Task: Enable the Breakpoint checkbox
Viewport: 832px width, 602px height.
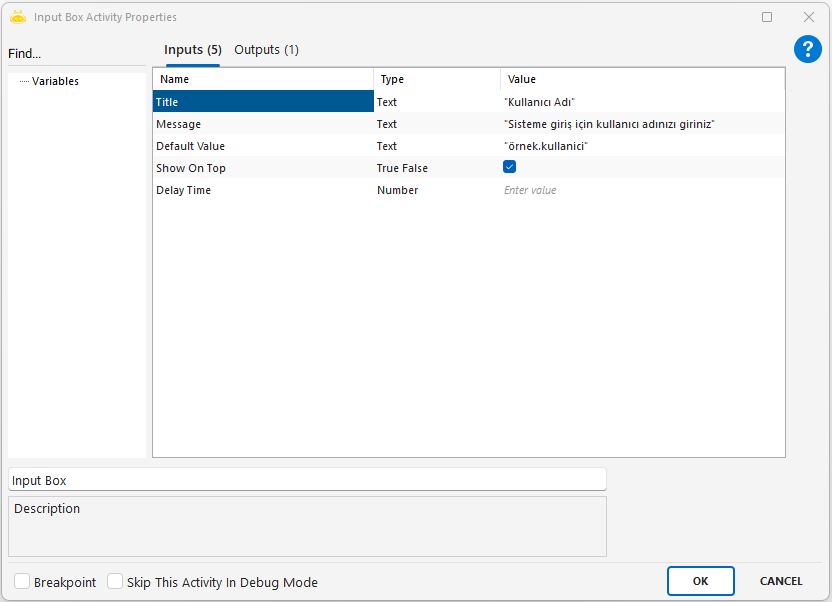Action: coord(22,582)
